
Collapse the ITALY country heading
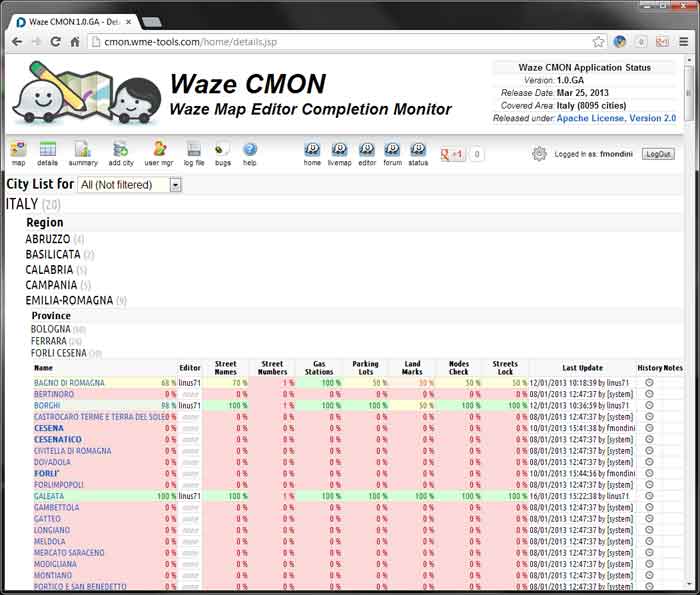click(x=22, y=204)
